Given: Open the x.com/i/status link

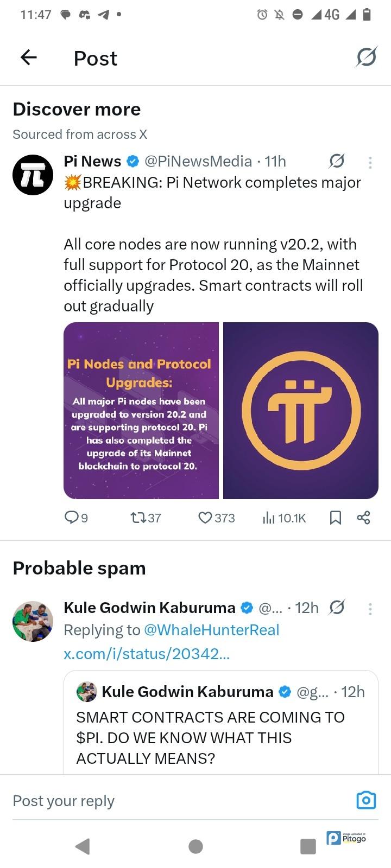Looking at the screenshot, I should tap(147, 654).
